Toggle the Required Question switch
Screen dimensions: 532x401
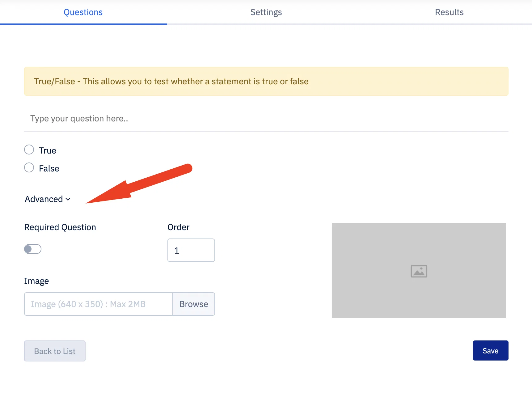33,249
